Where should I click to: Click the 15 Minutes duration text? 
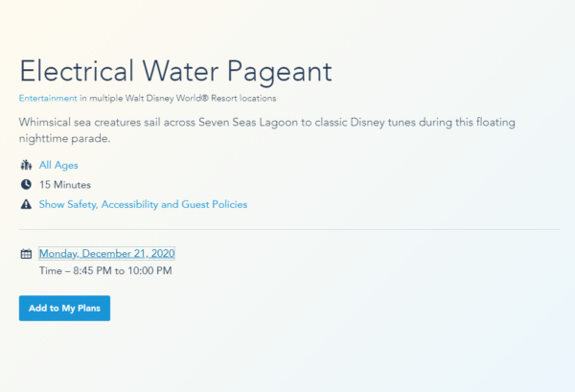[65, 184]
